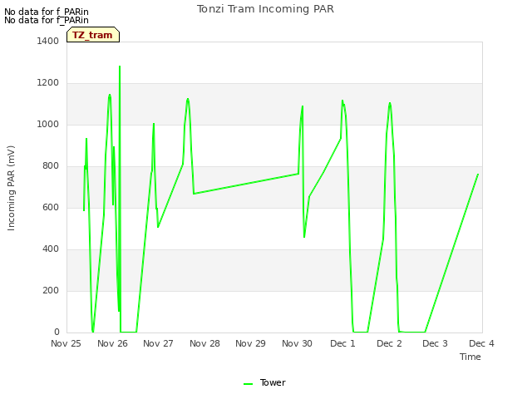The width and height of the screenshot is (532, 399).
Task: Click the final data point near Dec 4
Action: [x=478, y=175]
